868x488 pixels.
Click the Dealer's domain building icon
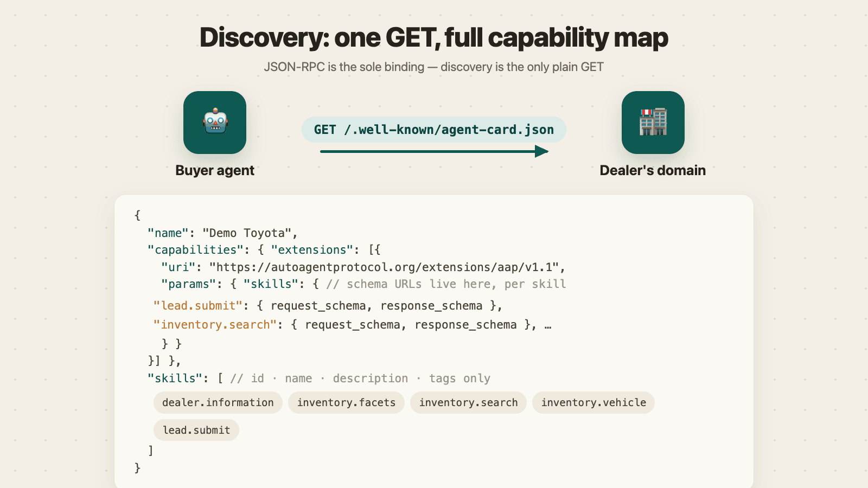coord(653,123)
